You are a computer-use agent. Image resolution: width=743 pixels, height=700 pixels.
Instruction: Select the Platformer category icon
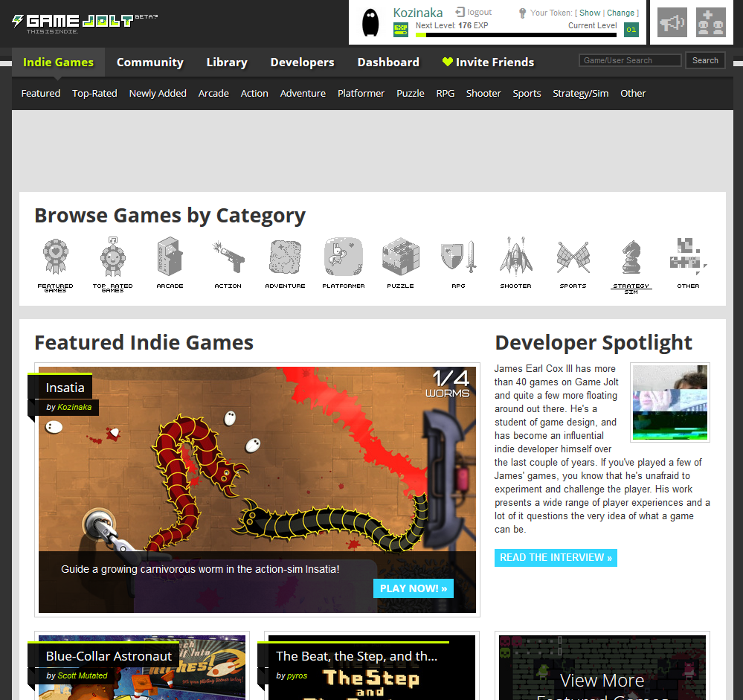344,257
